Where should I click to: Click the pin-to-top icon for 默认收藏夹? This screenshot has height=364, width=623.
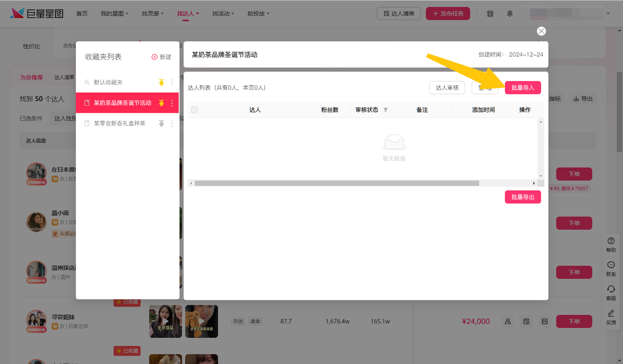[162, 83]
